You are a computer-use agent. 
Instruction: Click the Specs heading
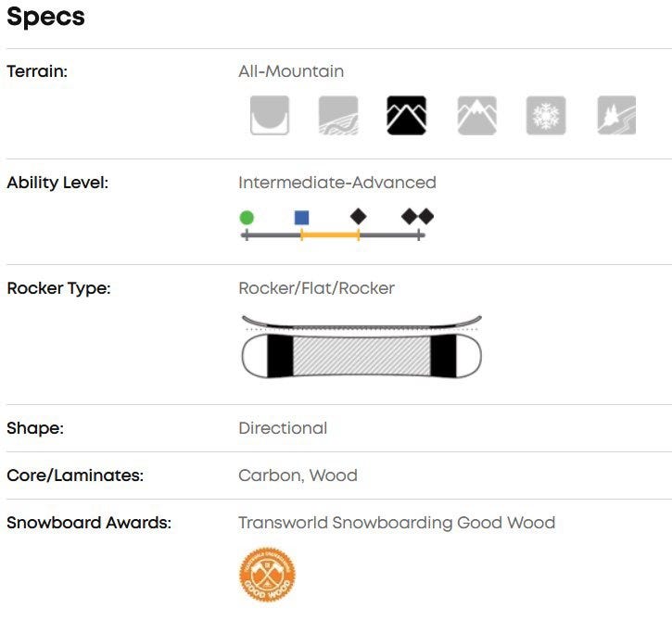tap(45, 17)
